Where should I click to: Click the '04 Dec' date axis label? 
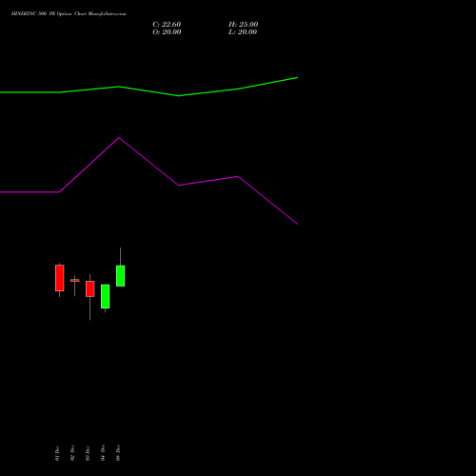103,453
